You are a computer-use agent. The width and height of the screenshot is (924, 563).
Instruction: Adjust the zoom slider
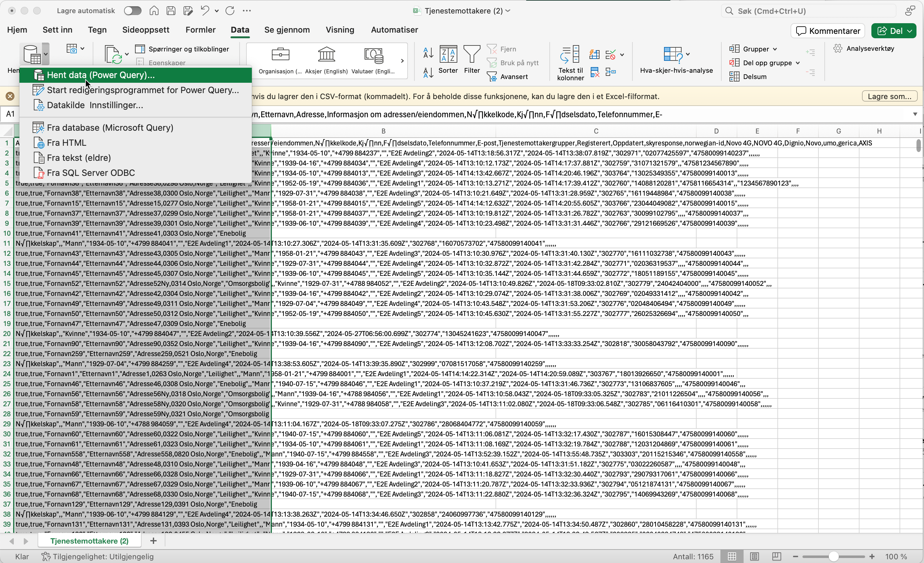click(x=833, y=556)
